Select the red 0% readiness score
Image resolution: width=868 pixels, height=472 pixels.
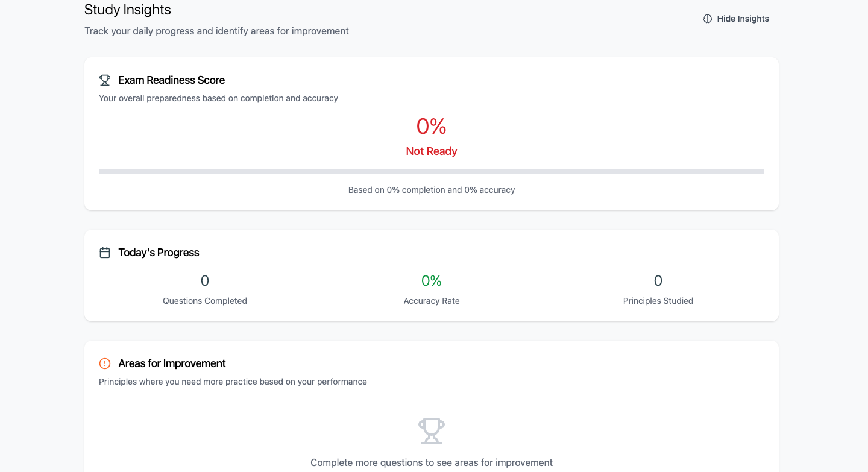[x=432, y=126]
